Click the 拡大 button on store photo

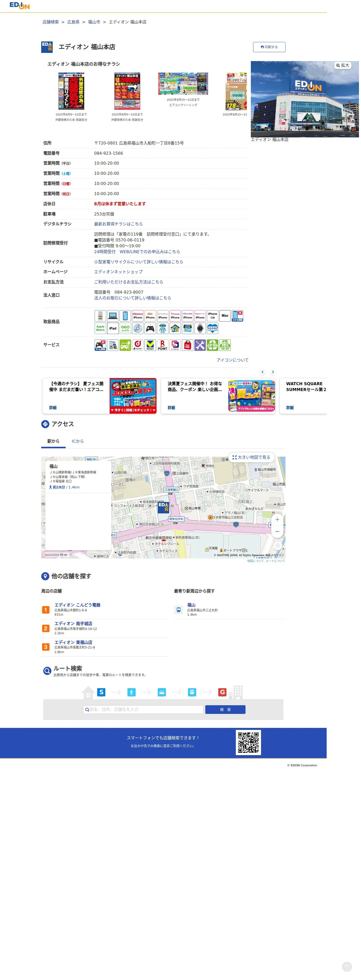(342, 65)
